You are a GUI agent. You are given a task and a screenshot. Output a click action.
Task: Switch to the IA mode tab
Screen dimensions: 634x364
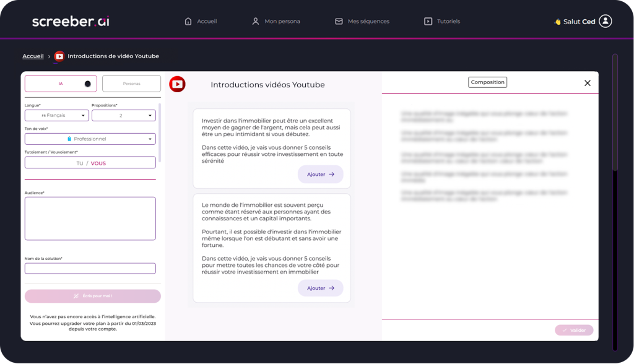coord(61,84)
